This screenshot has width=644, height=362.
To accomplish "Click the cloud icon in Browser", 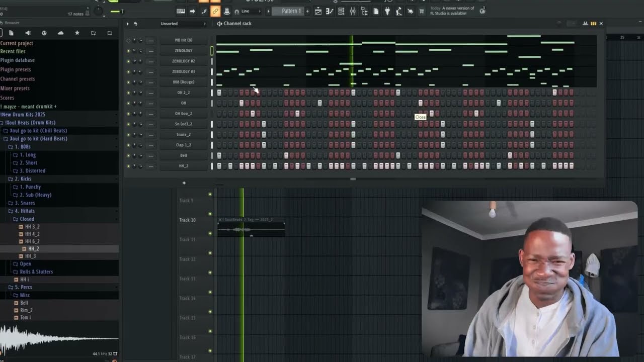I will click(60, 33).
